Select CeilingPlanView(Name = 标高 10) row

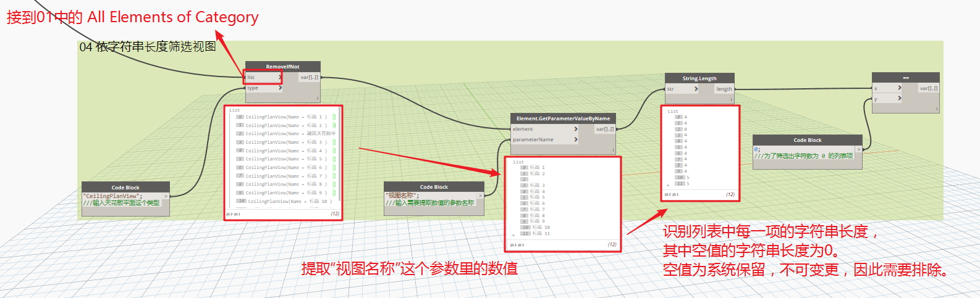click(x=285, y=201)
